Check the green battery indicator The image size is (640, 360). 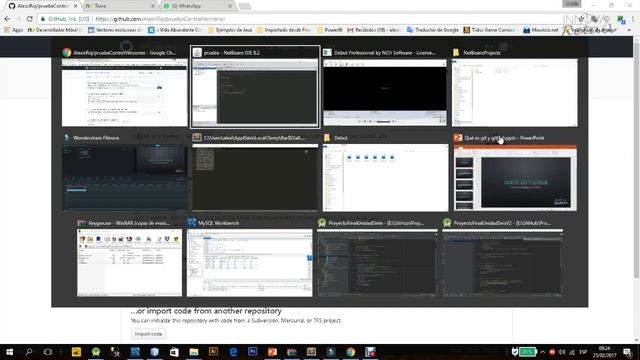527,352
